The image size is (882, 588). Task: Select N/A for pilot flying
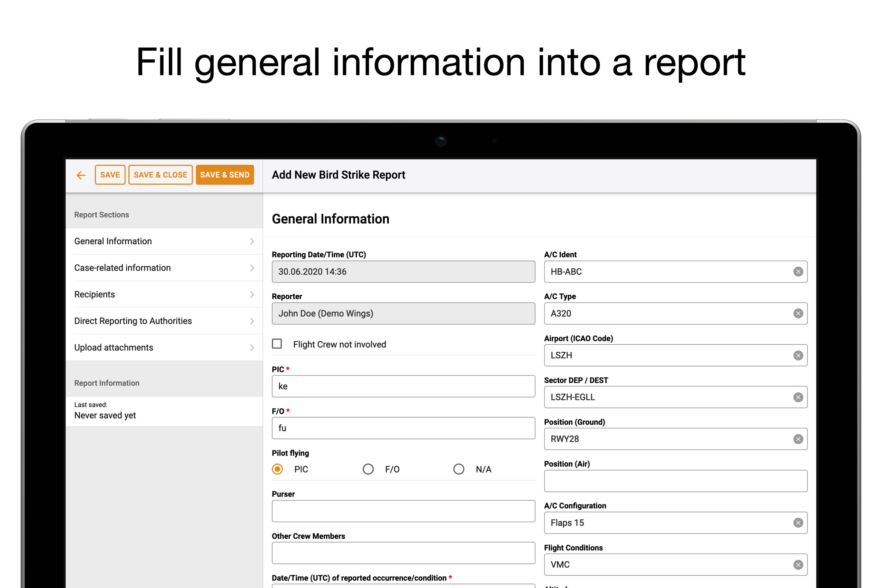[459, 469]
